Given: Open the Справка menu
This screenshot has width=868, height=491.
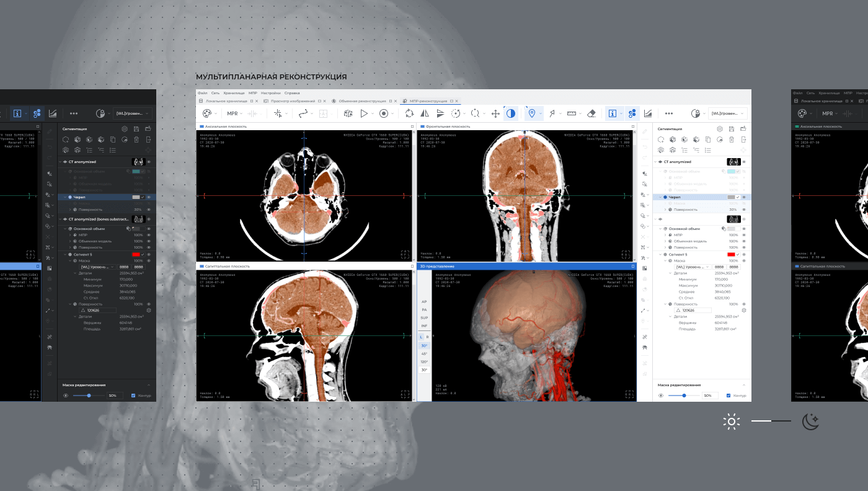Looking at the screenshot, I should click(292, 93).
